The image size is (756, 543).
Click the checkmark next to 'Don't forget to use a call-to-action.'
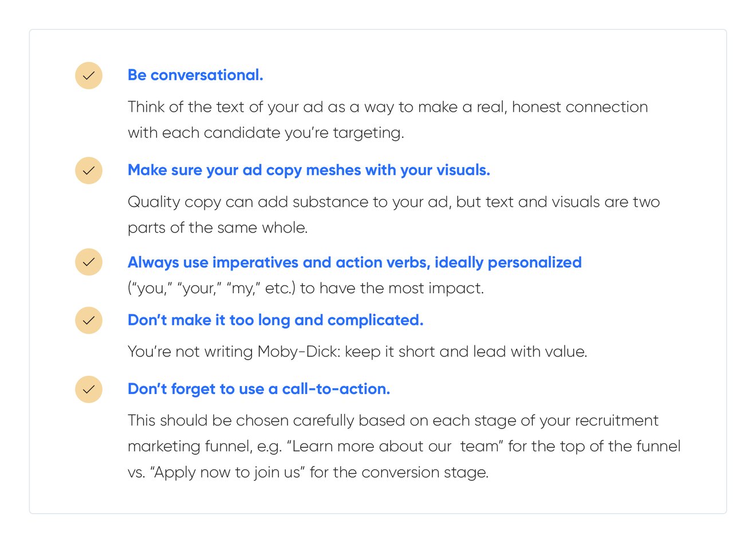point(89,389)
